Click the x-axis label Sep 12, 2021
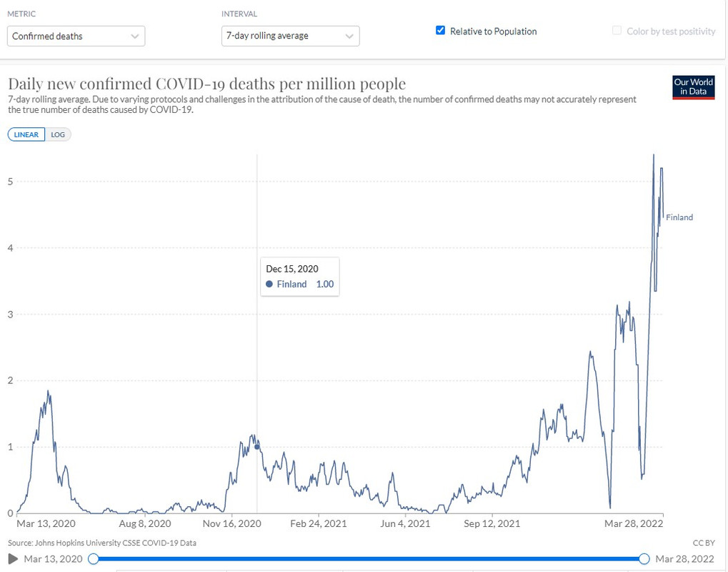The width and height of the screenshot is (728, 572). [x=492, y=523]
